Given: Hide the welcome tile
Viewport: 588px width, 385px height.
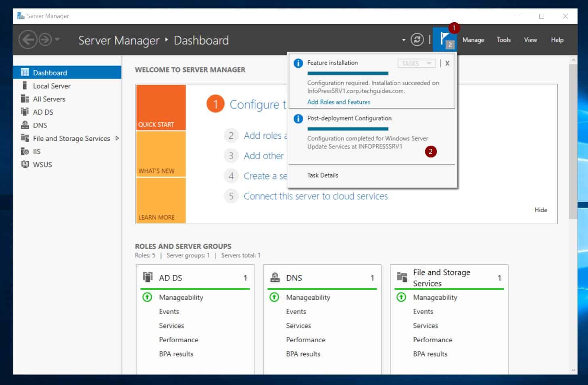Looking at the screenshot, I should [x=541, y=210].
